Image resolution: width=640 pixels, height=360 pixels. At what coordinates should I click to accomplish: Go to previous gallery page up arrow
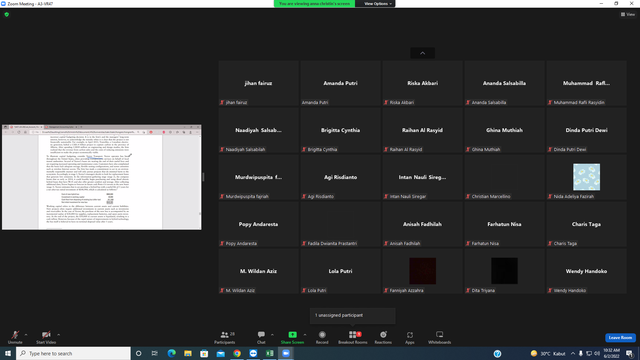(x=422, y=53)
